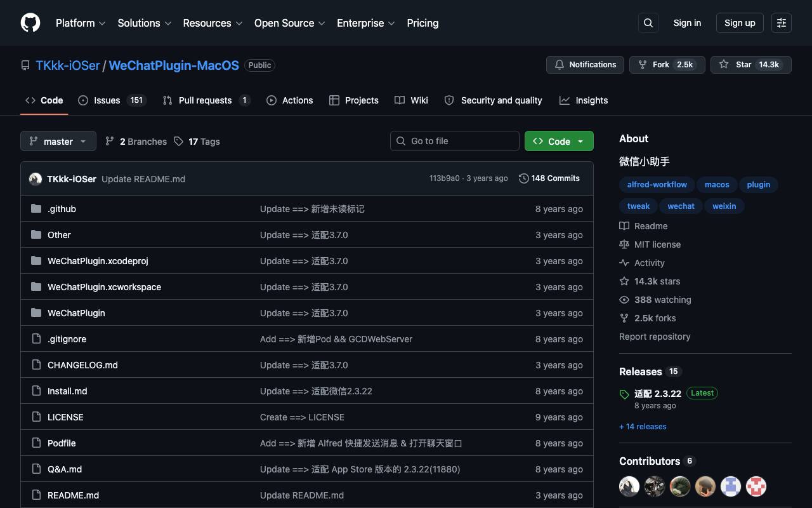The image size is (812, 508).
Task: Open the 2 Branches link
Action: click(x=136, y=141)
